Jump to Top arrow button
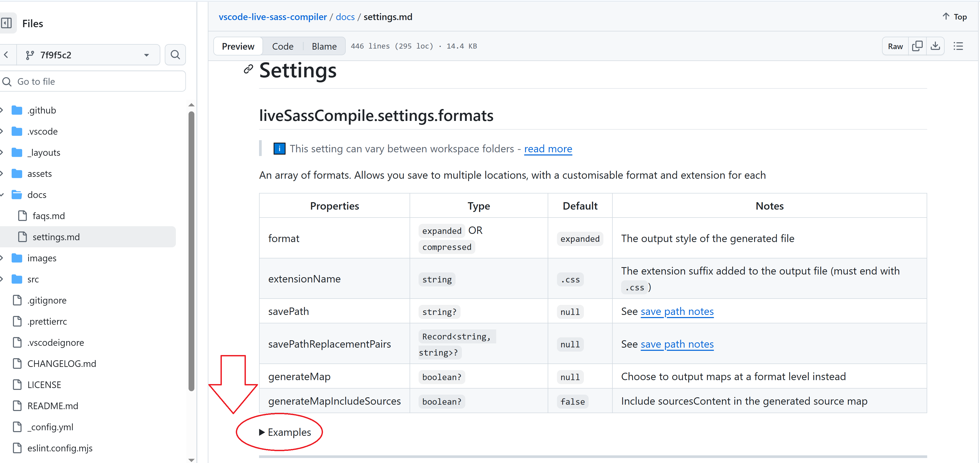980x463 pixels. 954,17
